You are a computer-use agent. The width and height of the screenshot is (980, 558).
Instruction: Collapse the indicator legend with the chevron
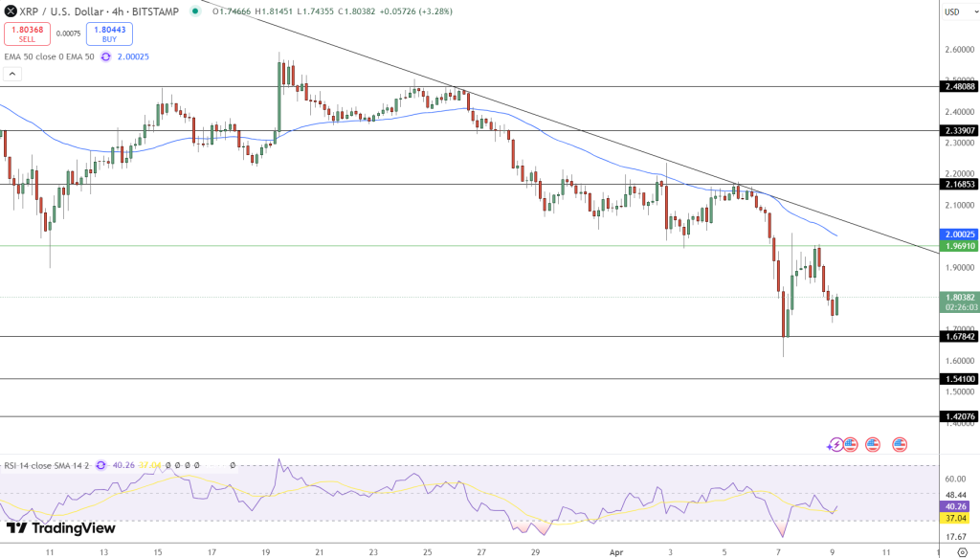point(12,75)
